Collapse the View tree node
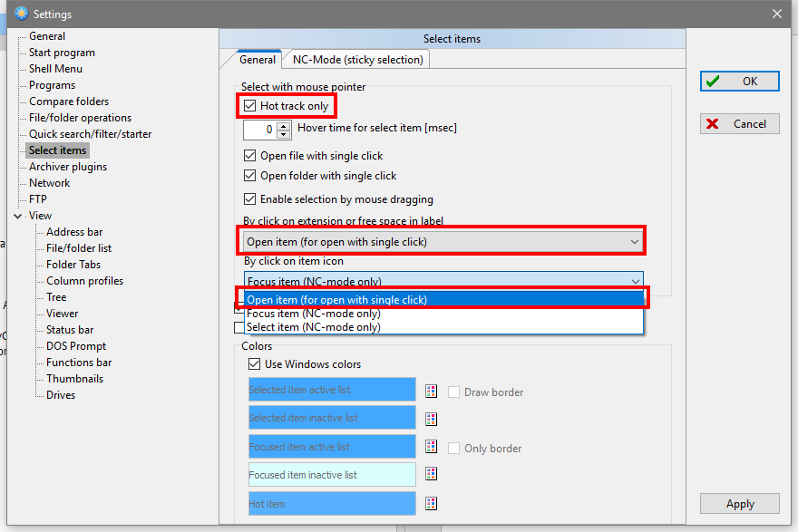 pos(18,216)
